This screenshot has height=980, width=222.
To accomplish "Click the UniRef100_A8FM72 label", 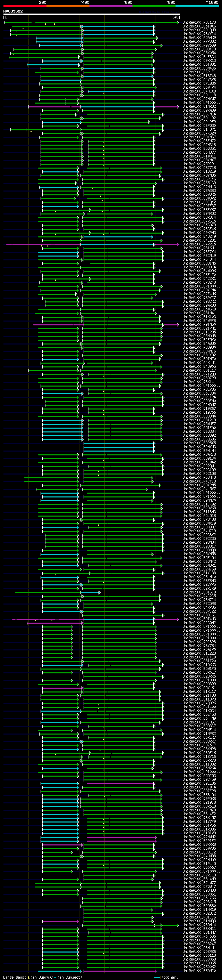I will [199, 141].
